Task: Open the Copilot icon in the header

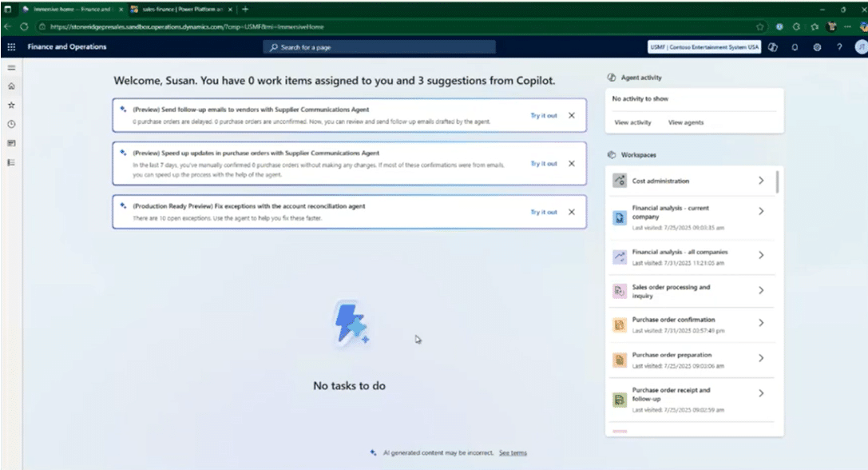Action: (773, 47)
